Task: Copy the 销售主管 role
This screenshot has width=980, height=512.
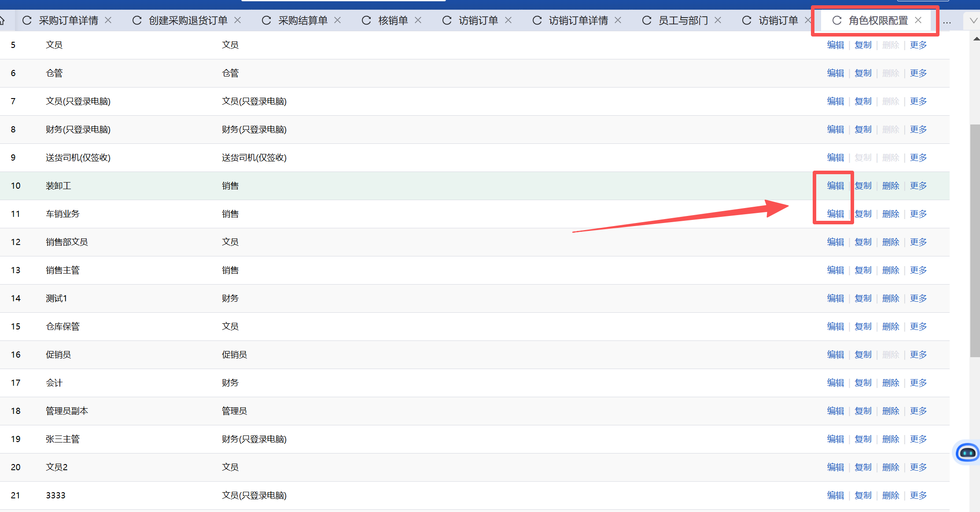Action: point(863,270)
